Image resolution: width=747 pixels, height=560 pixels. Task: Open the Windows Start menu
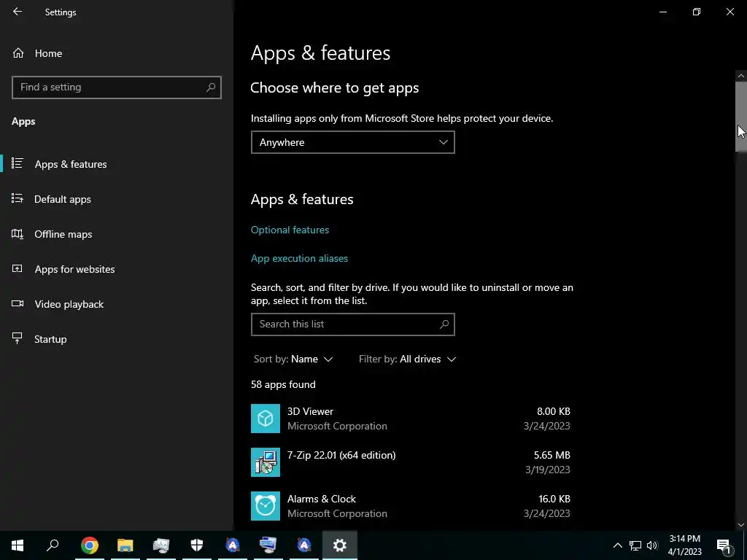coord(18,545)
